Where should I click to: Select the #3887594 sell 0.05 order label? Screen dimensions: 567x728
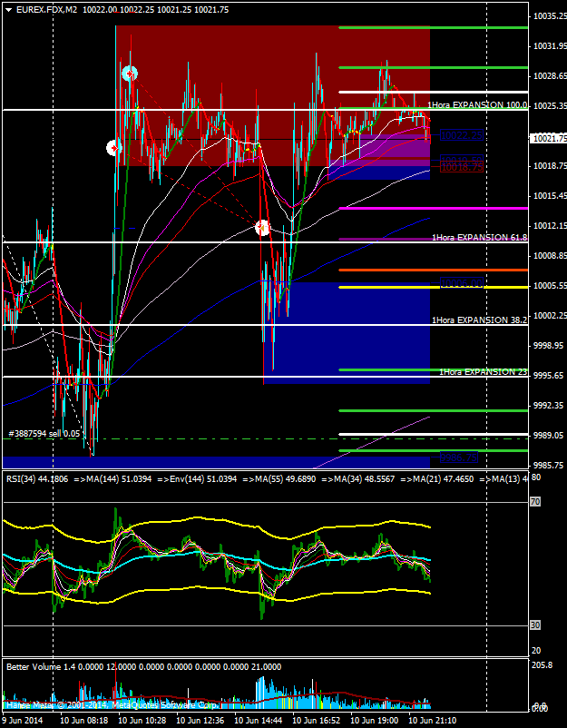(x=43, y=434)
